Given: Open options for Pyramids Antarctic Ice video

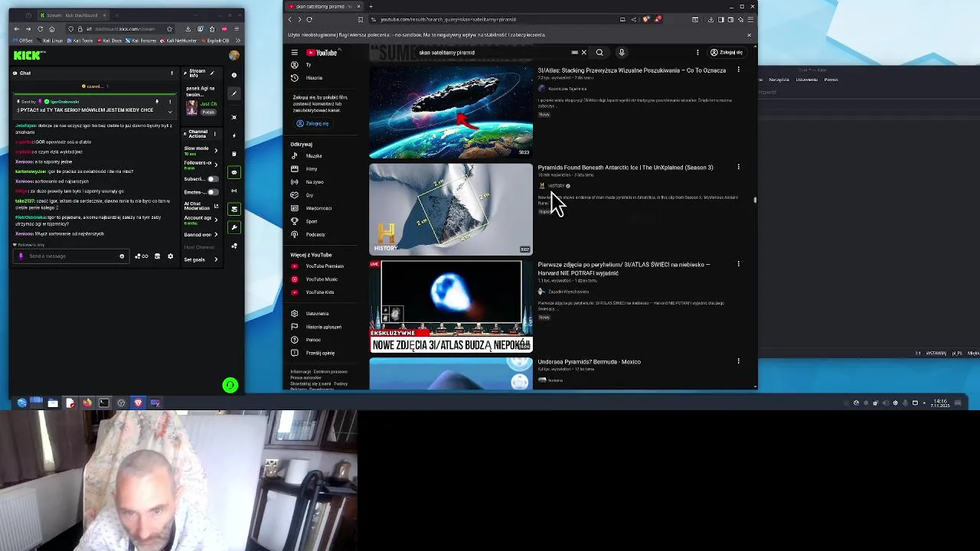Looking at the screenshot, I should 738,167.
